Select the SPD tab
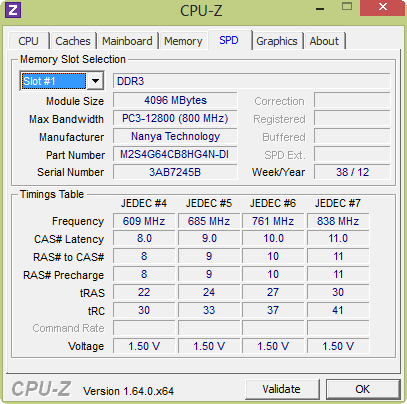The image size is (407, 404). [x=229, y=40]
